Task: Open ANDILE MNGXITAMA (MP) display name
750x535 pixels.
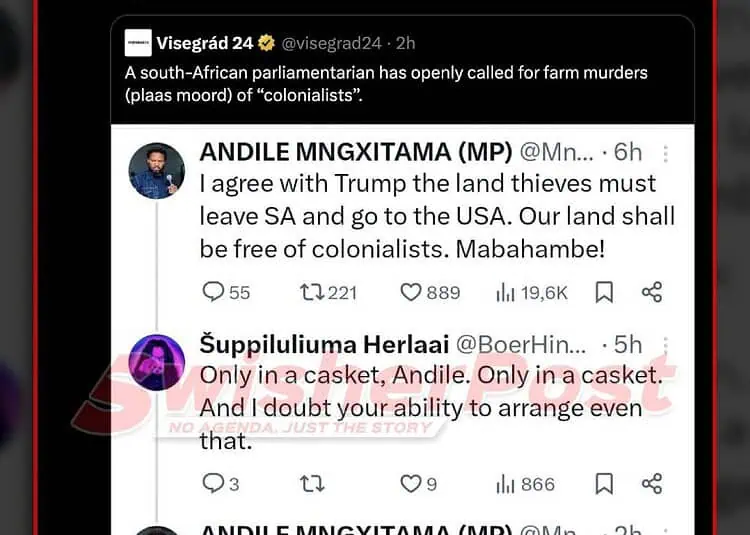Action: tap(356, 152)
